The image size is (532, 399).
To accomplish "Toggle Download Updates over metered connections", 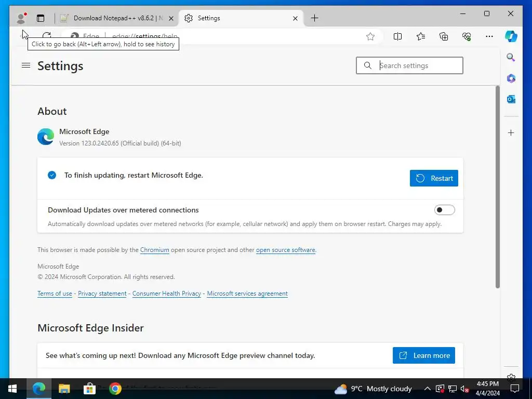I will 445,210.
